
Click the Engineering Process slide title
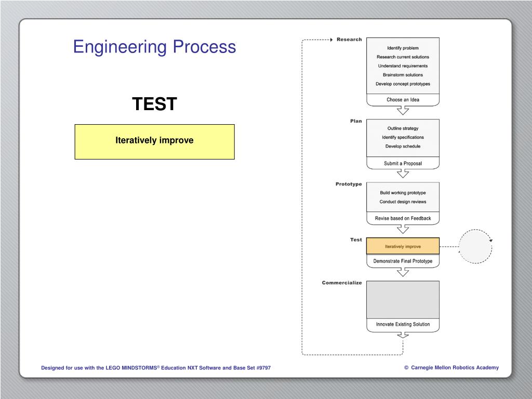point(154,47)
